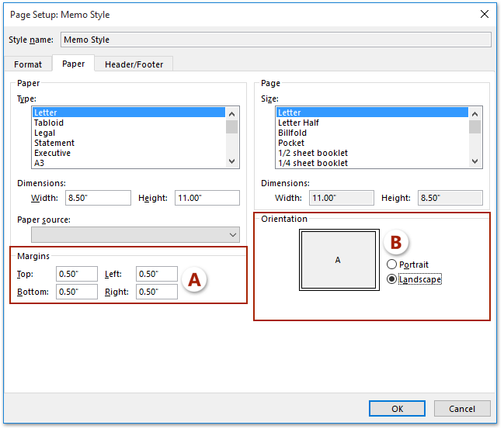Switch to the Format tab
Viewport: 504px width, 429px height.
[28, 64]
